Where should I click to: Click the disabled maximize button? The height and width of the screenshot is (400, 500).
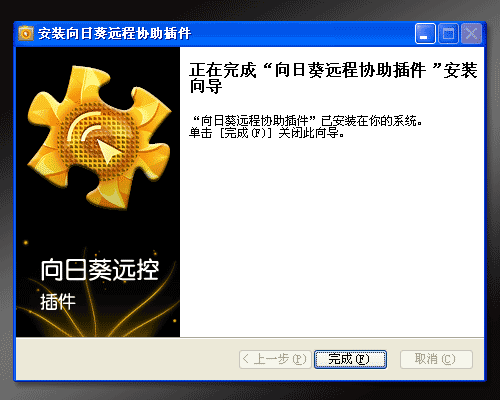(x=448, y=34)
